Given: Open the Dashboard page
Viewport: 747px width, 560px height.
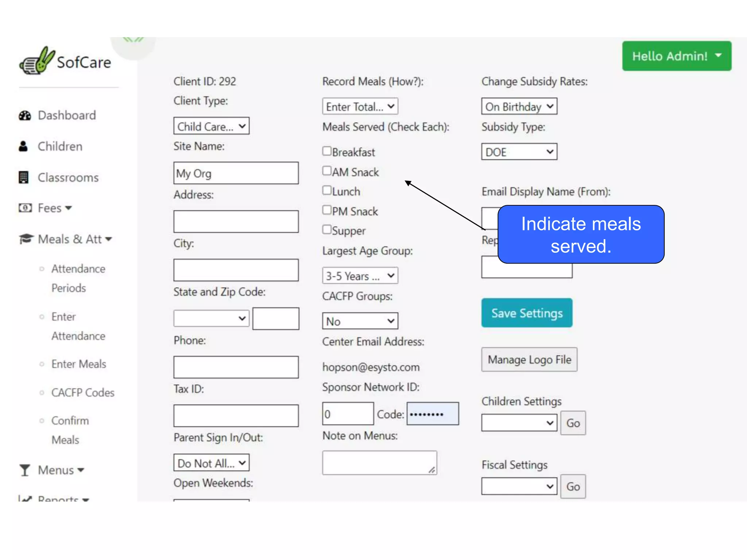Looking at the screenshot, I should coord(67,116).
